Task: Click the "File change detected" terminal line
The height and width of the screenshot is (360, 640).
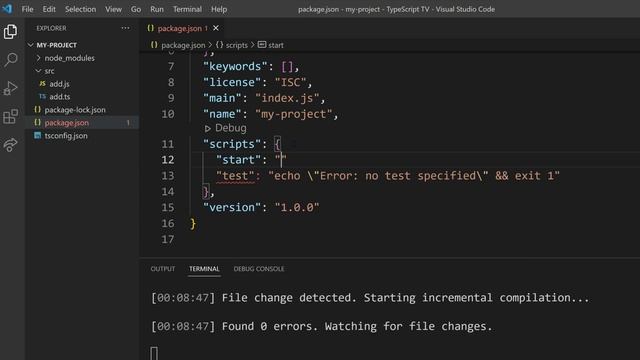Action: point(370,298)
